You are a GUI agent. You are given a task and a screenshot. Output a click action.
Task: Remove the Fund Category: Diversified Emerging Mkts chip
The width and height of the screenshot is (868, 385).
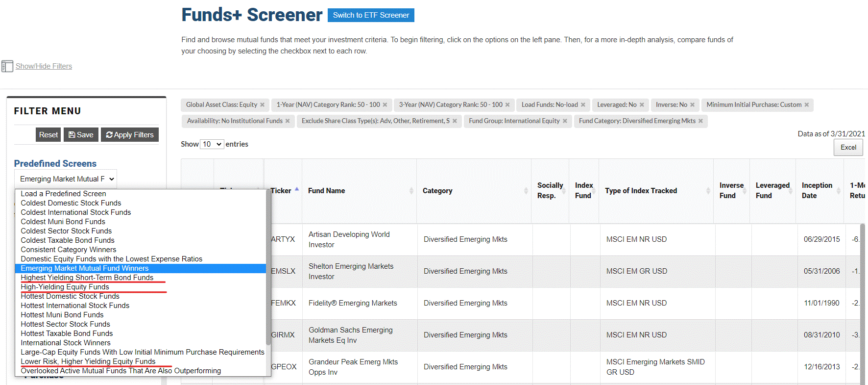700,121
